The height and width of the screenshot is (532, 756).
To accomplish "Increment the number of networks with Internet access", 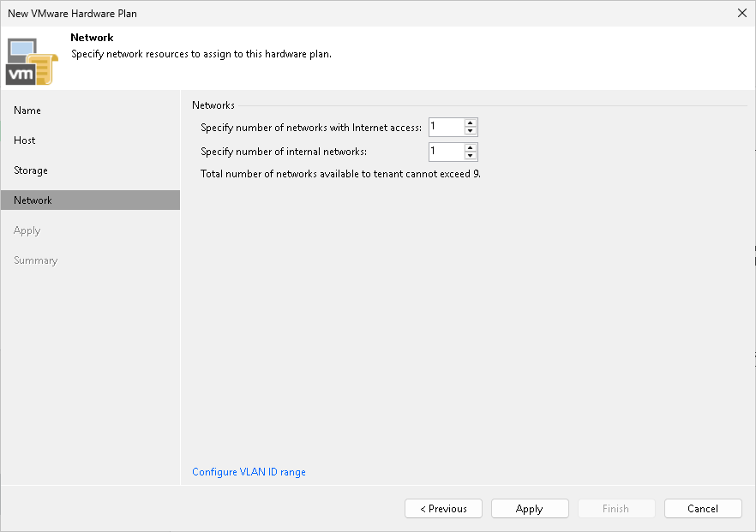I will point(470,123).
